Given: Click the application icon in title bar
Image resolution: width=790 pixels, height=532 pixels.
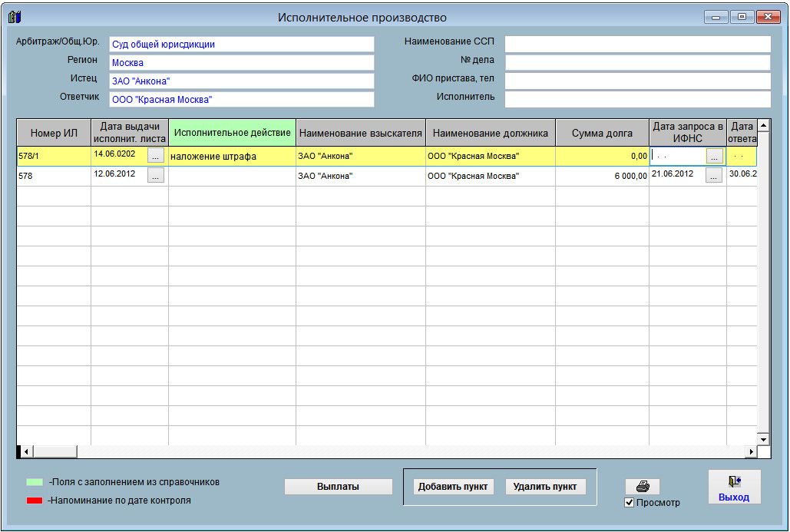Looking at the screenshot, I should 15,17.
